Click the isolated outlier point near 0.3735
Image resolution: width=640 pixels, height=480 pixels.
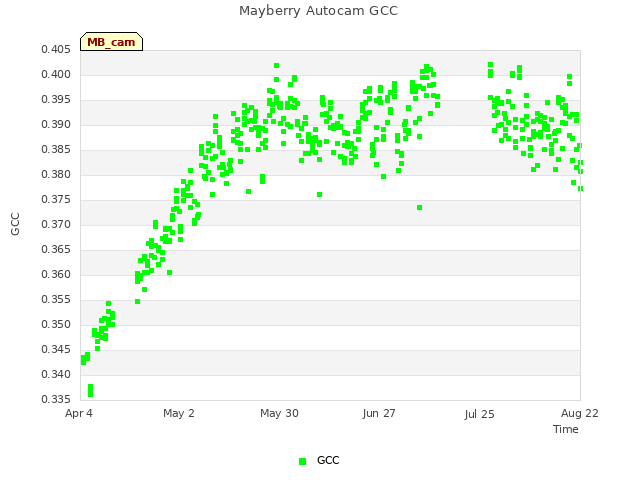[x=419, y=208]
